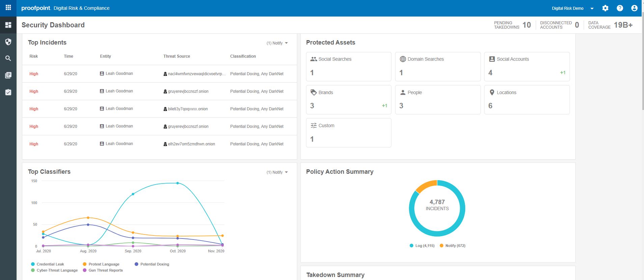Open the shield security icon in sidebar
This screenshot has width=644, height=280.
pyautogui.click(x=8, y=42)
